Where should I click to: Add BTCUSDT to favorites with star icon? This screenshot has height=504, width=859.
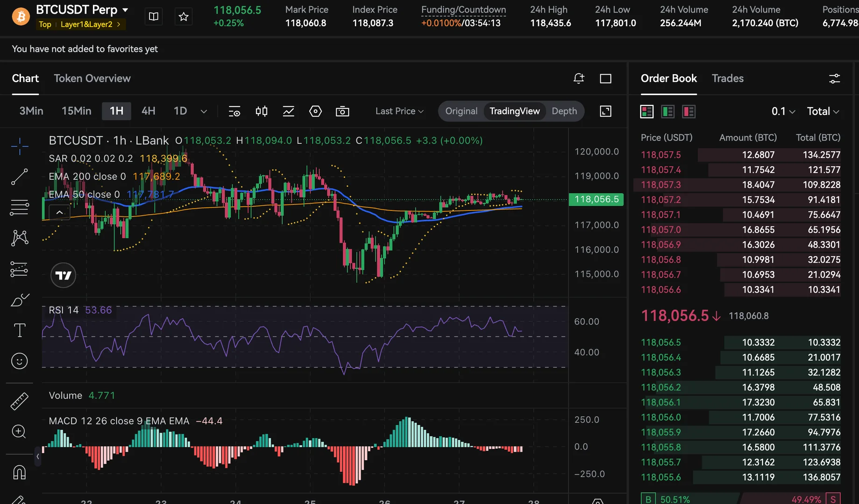coord(184,17)
